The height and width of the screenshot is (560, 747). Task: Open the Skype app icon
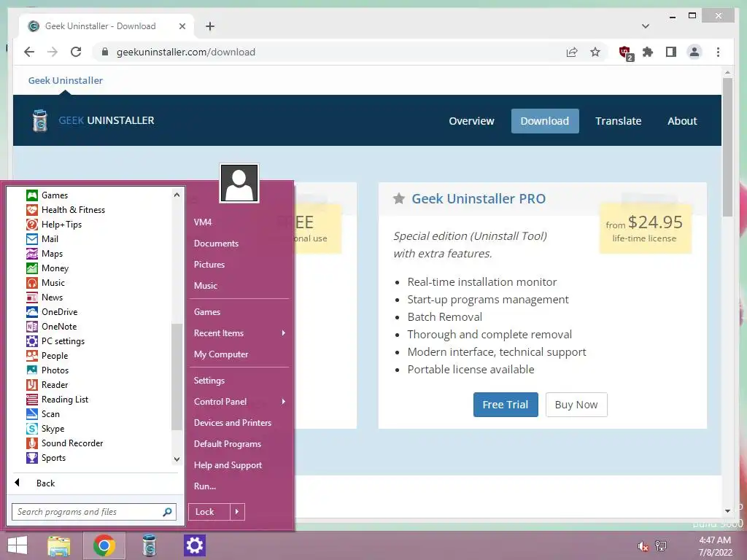32,429
